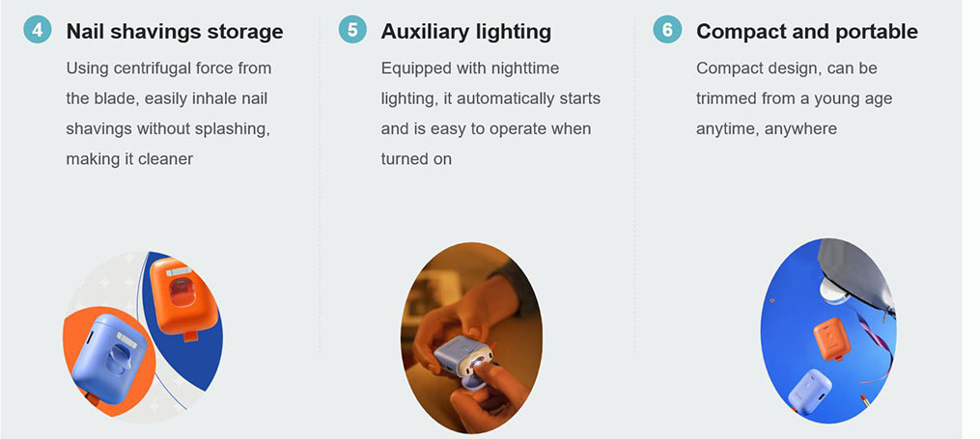This screenshot has height=439, width=980.
Task: Click the floating orange clipper on blue background
Action: point(831,339)
